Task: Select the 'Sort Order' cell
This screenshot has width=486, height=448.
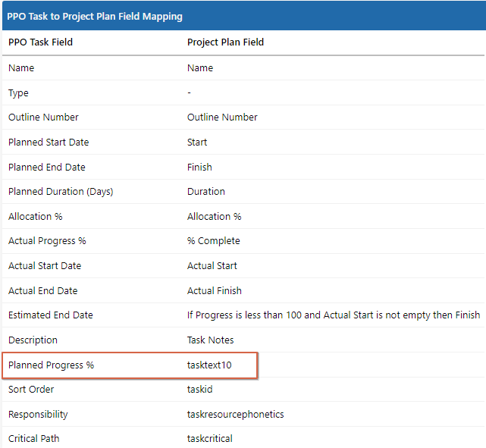Action: pyautogui.click(x=31, y=390)
